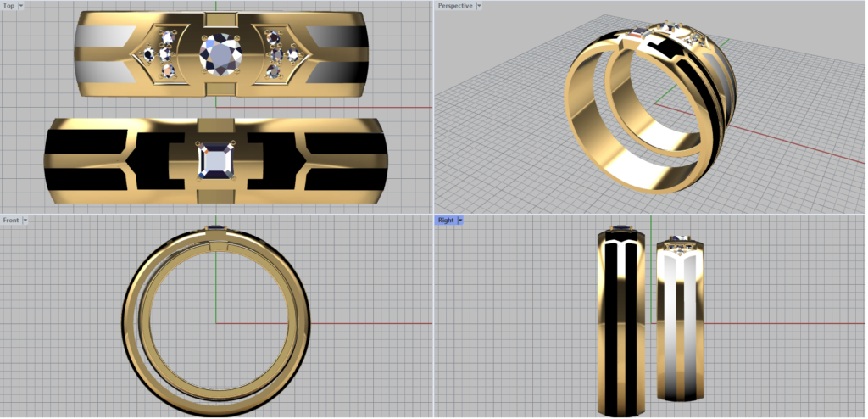Click the Top viewport title label
The height and width of the screenshot is (419, 868).
pyautogui.click(x=9, y=6)
